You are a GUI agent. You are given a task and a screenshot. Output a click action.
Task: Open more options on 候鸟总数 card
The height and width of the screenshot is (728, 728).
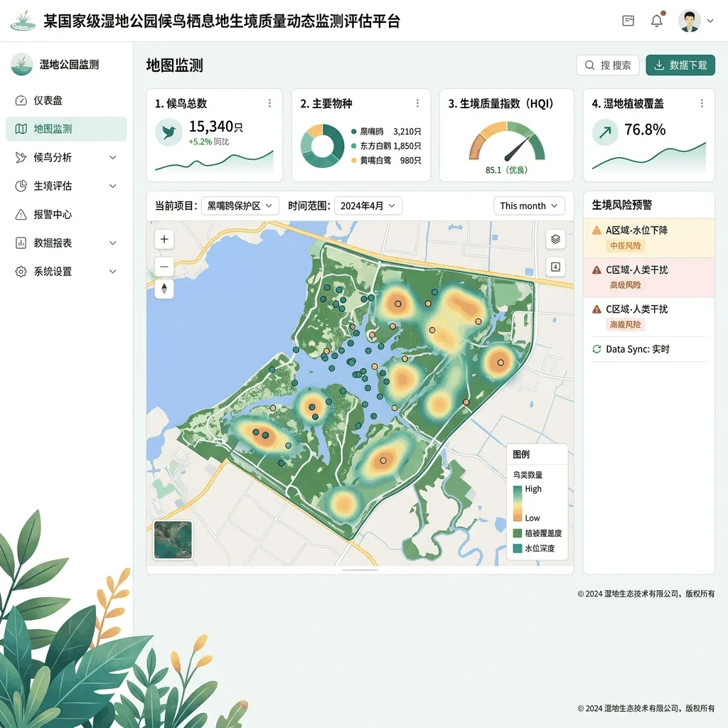click(269, 103)
